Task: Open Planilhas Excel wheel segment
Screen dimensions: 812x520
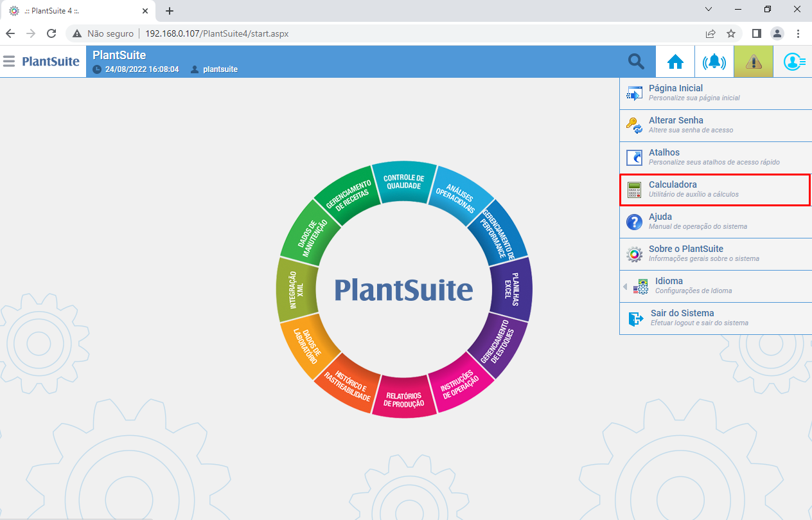Action: (x=511, y=290)
